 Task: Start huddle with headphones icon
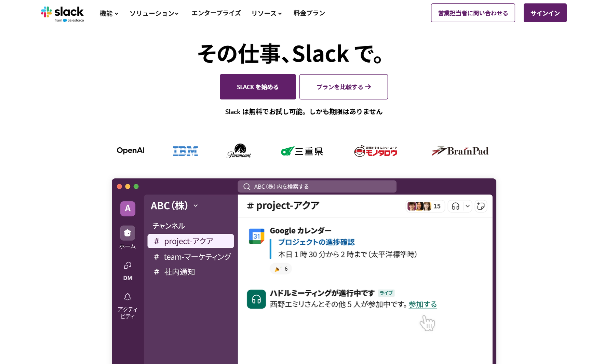click(456, 206)
